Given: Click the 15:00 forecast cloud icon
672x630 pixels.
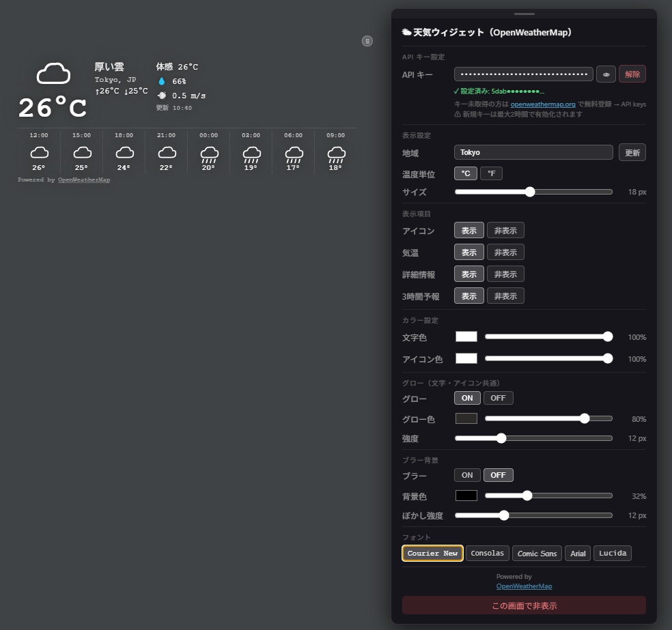Looking at the screenshot, I should click(82, 152).
